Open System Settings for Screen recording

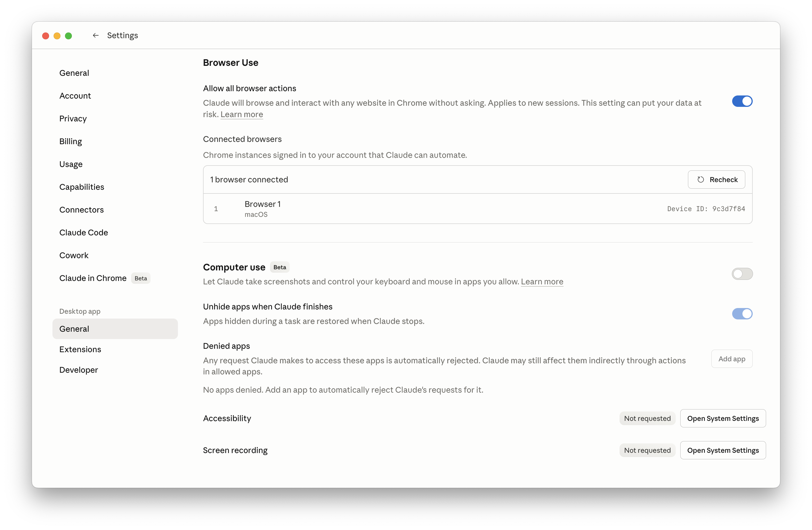pos(722,450)
